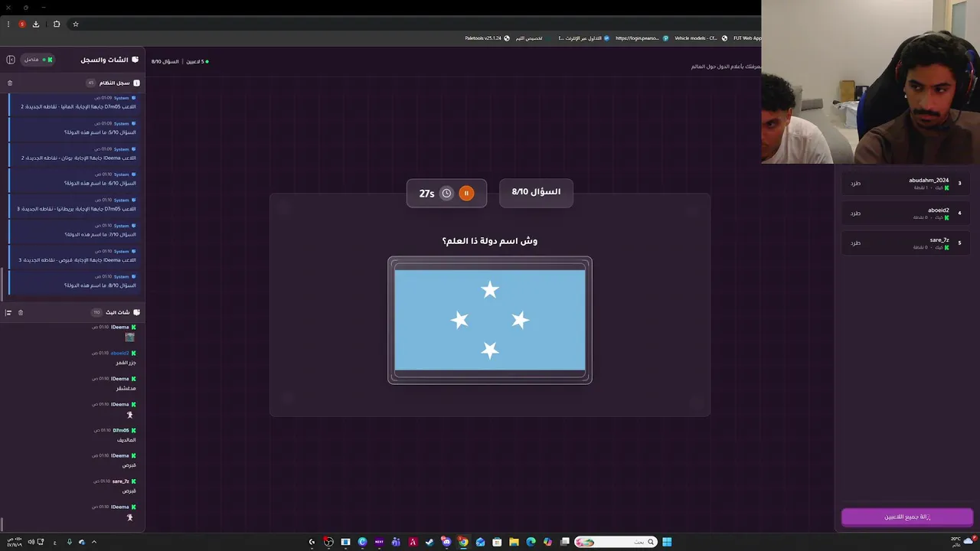Viewport: 980px width, 551px height.
Task: Kick player sare_7z (طرد)
Action: (855, 243)
